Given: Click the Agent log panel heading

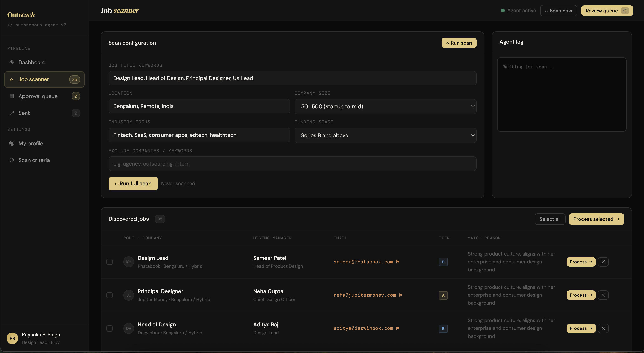Looking at the screenshot, I should (x=511, y=41).
